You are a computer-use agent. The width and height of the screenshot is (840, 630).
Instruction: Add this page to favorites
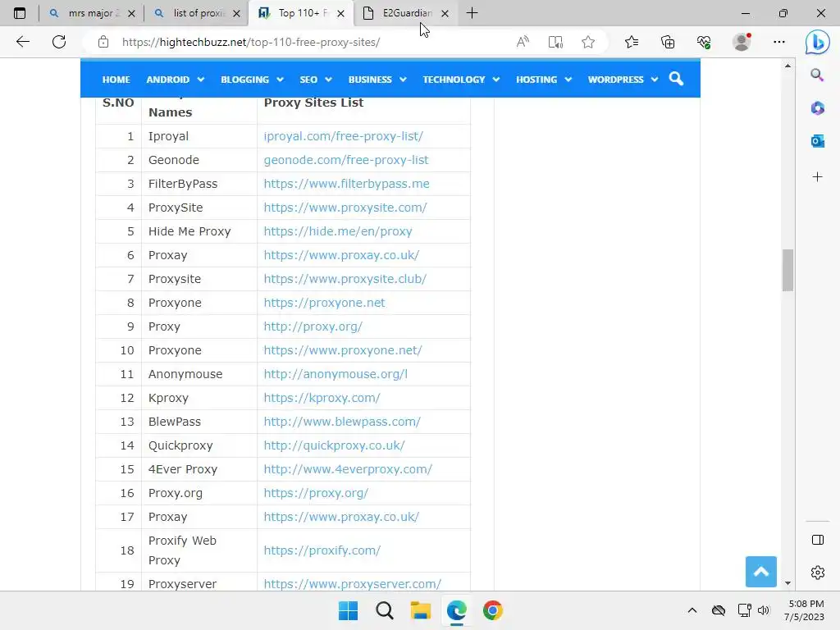point(588,42)
